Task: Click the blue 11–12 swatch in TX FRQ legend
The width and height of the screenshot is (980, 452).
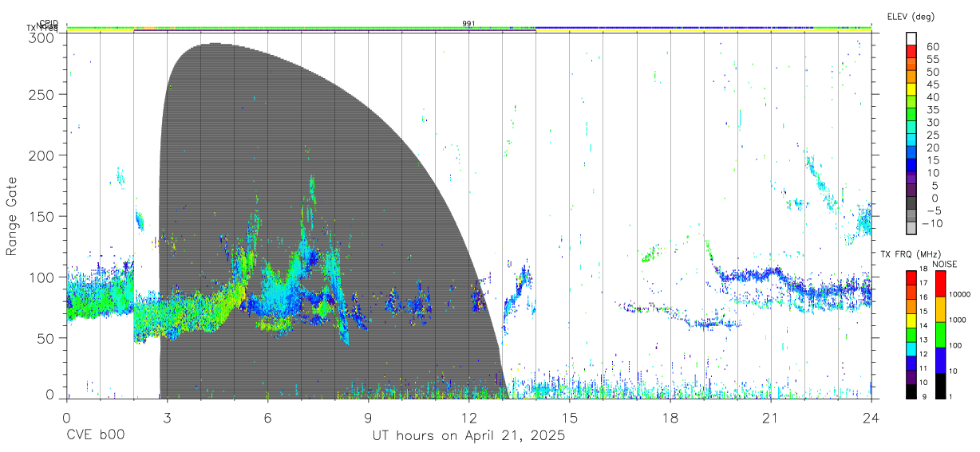Action: pos(911,362)
